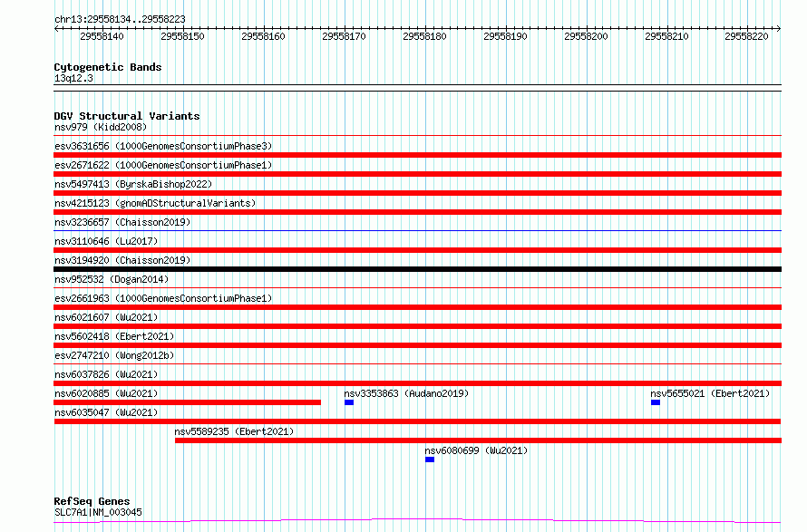Click the blue nsv3353863 Audano2019 marker

point(349,402)
